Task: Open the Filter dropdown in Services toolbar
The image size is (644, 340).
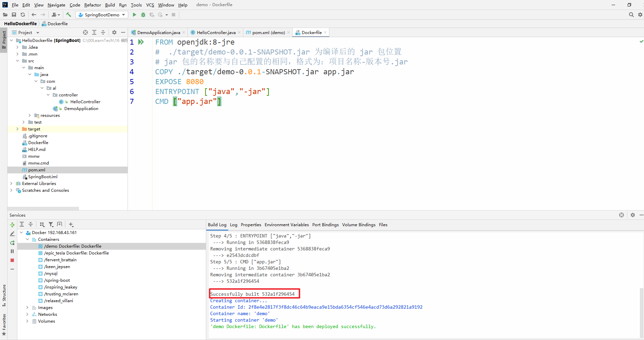Action: coord(51,224)
